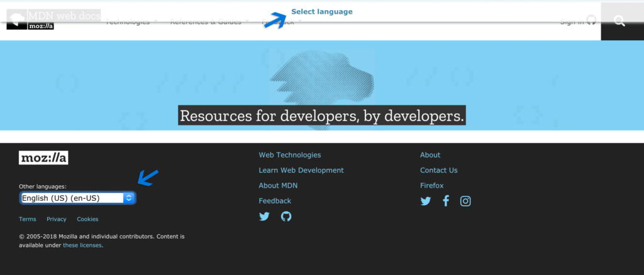Open the Privacy link
This screenshot has height=275, width=644.
pos(56,219)
